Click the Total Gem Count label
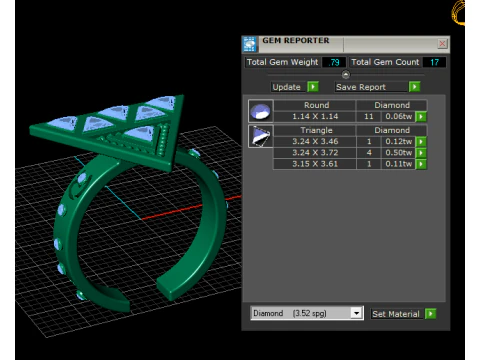The image size is (480, 360). point(385,62)
